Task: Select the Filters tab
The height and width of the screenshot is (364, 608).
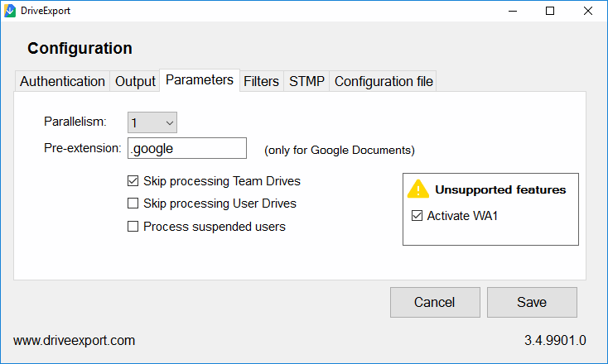Action: point(262,81)
